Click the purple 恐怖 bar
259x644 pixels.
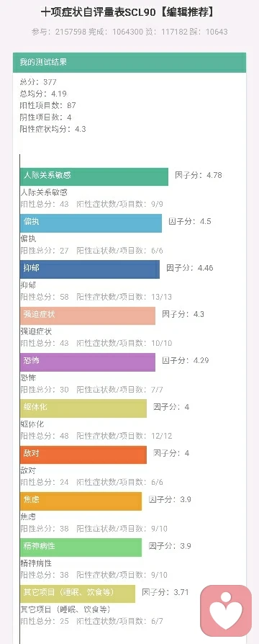point(88,362)
